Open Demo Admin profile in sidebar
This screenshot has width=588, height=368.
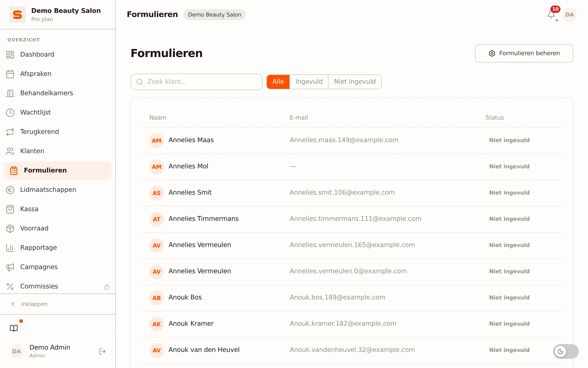(x=50, y=351)
